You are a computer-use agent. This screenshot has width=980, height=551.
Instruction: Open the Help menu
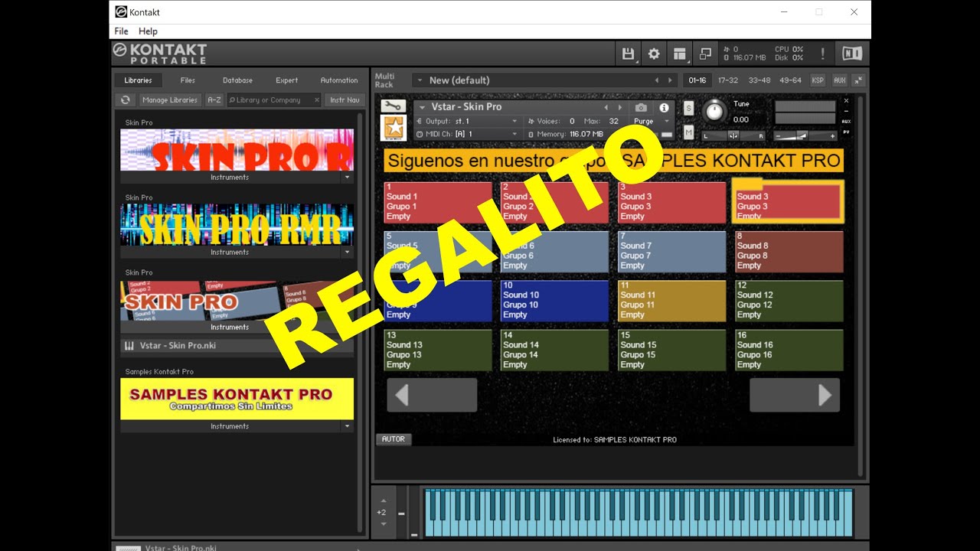coord(148,31)
